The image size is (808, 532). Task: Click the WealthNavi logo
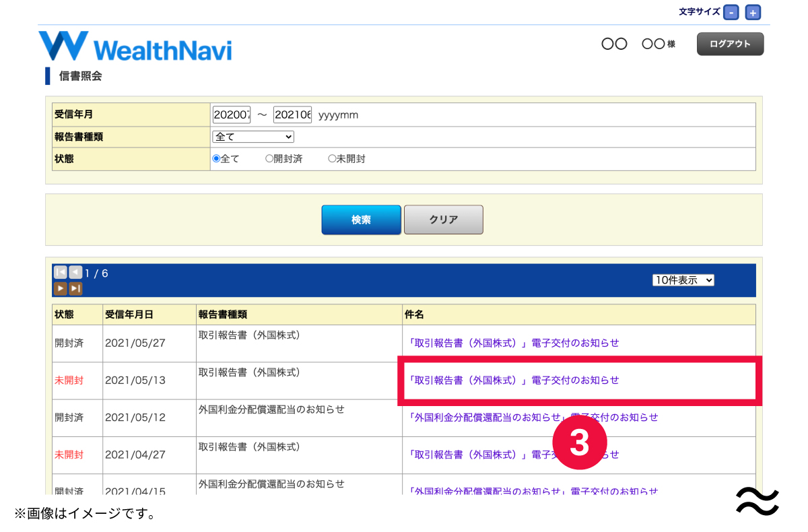click(x=135, y=47)
